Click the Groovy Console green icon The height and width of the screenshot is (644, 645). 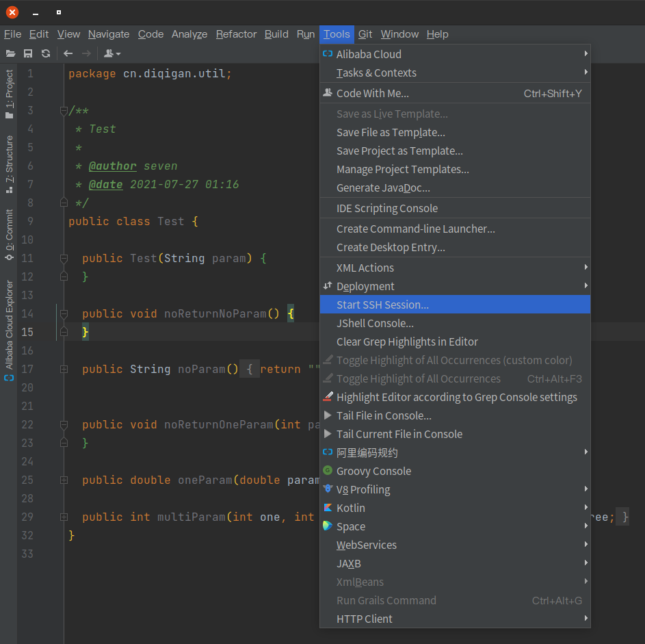coord(328,470)
